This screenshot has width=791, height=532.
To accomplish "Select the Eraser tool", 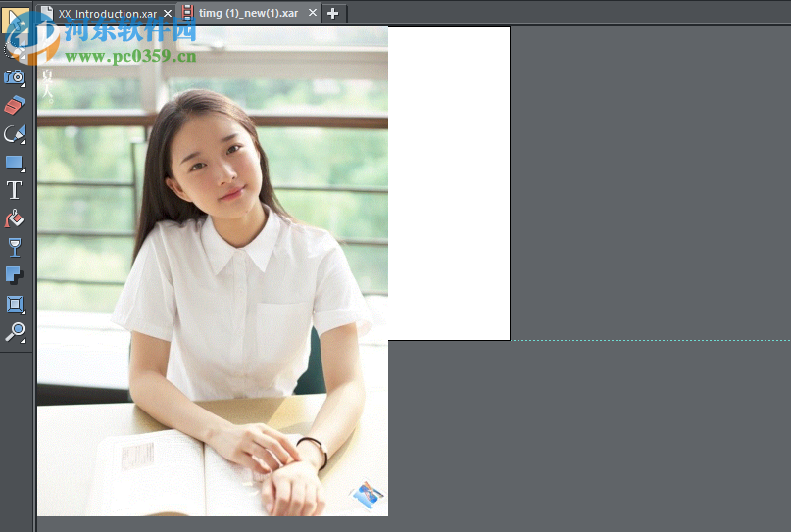I will click(x=15, y=106).
